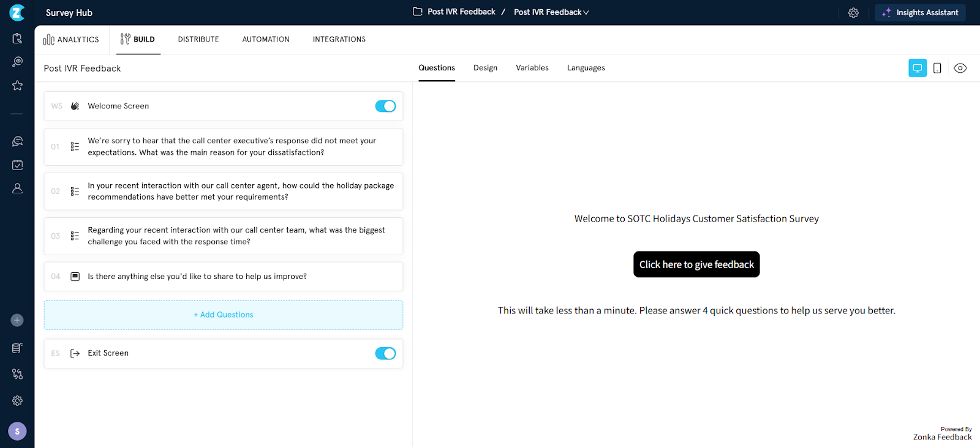Image resolution: width=980 pixels, height=448 pixels.
Task: Click the Zonka logo in the sidebar
Action: click(17, 12)
